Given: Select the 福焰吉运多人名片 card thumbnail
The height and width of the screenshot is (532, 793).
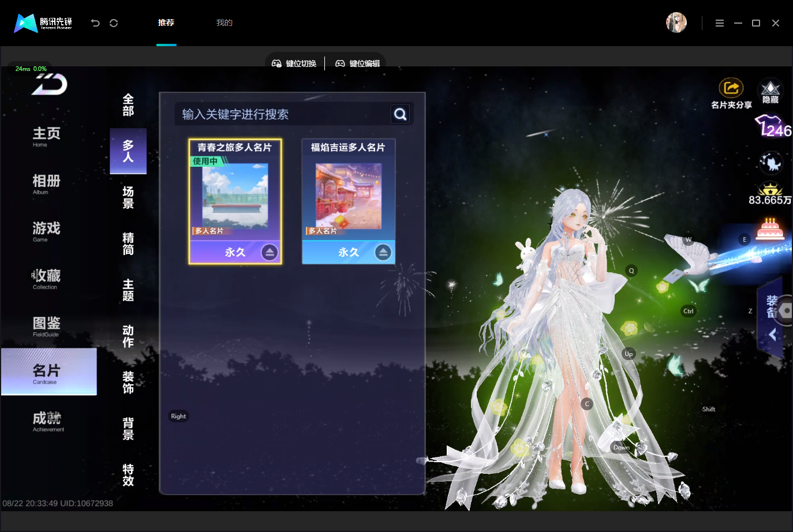Looking at the screenshot, I should (x=349, y=197).
